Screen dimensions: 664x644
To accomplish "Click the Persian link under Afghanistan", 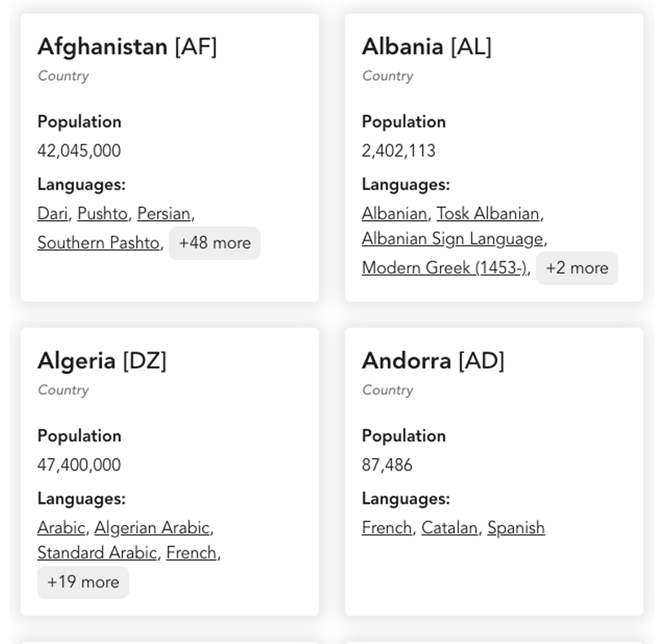I will click(x=165, y=213).
